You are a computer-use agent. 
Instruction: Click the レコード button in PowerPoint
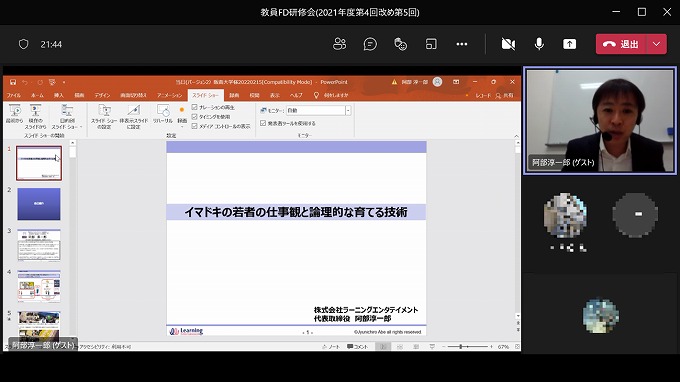(483, 95)
